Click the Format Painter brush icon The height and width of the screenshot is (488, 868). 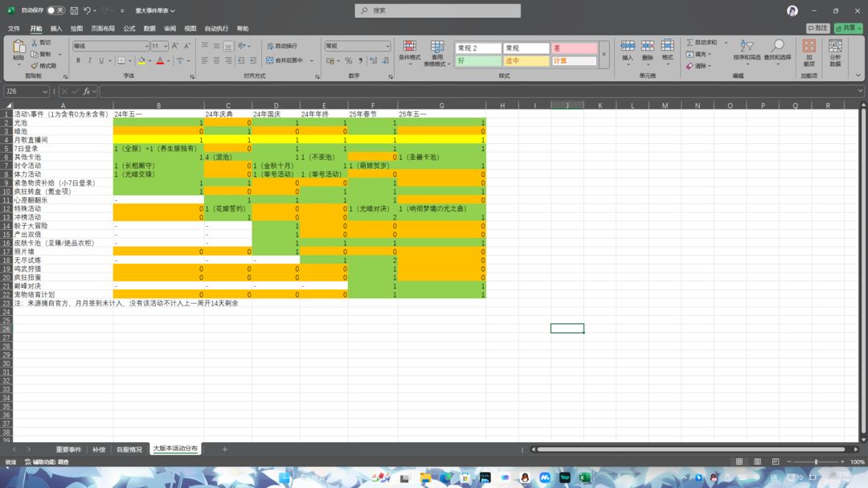pyautogui.click(x=35, y=65)
